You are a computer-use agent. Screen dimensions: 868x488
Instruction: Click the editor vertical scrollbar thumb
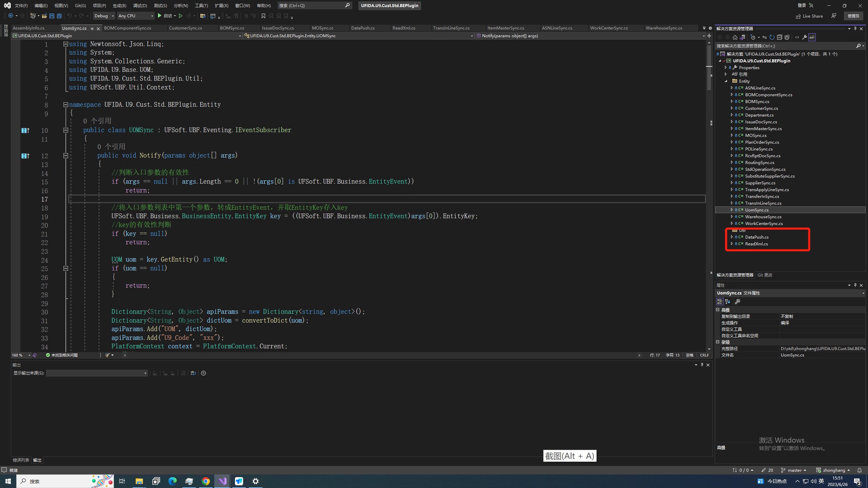click(709, 68)
